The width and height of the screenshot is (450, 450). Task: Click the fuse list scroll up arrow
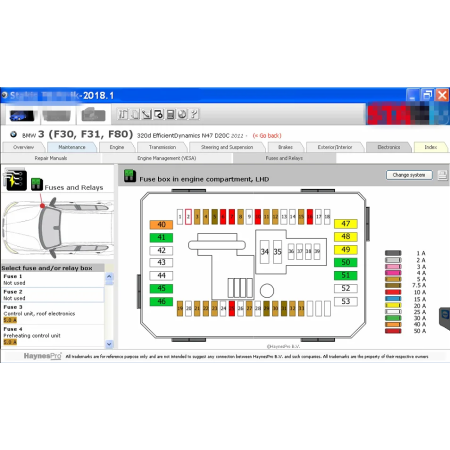pos(109,277)
